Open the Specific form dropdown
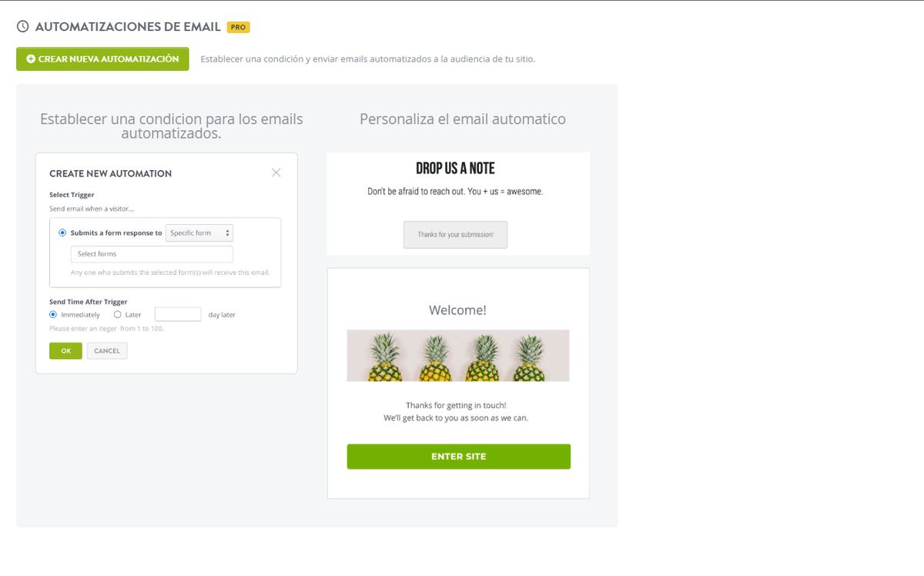 (199, 233)
